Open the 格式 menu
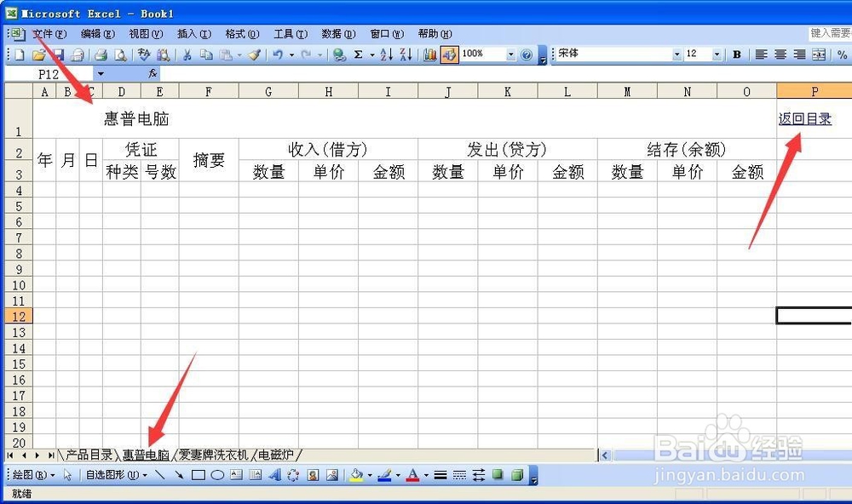This screenshot has height=504, width=852. coord(242,34)
